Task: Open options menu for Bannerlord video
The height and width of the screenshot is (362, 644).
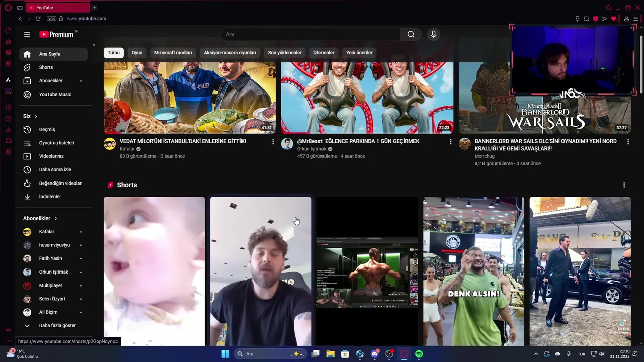Action: (628, 142)
